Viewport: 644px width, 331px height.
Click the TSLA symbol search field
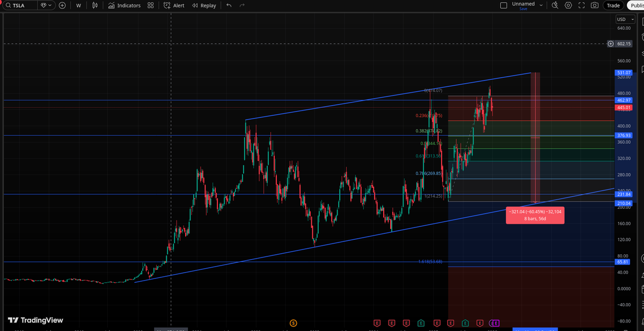coord(19,5)
